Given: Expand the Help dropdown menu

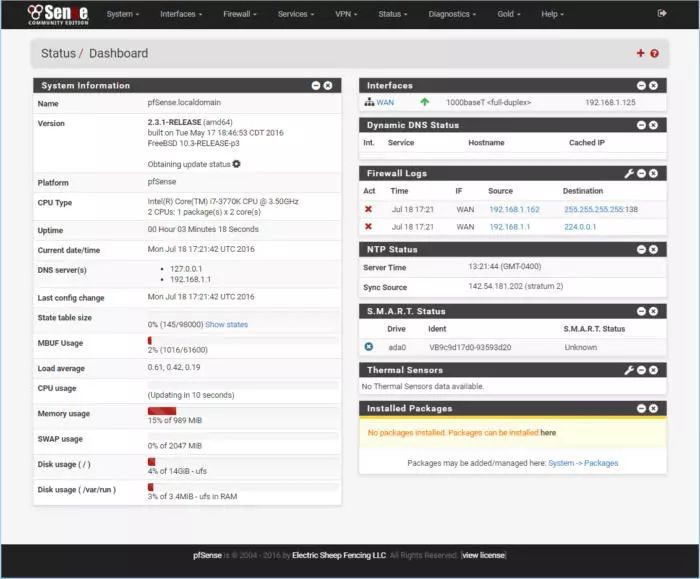Looking at the screenshot, I should [552, 14].
